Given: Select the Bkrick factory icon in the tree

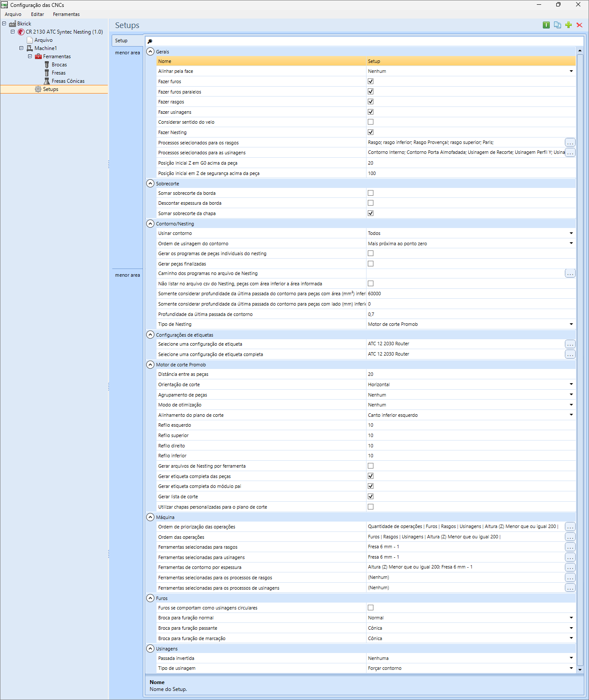Looking at the screenshot, I should (x=13, y=24).
